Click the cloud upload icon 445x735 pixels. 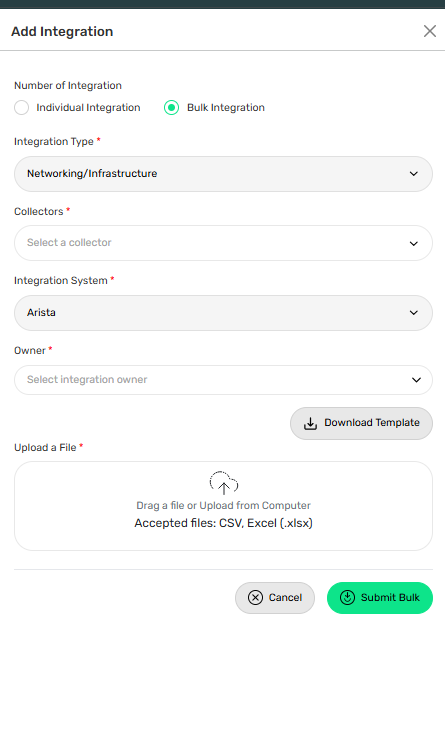(224, 483)
